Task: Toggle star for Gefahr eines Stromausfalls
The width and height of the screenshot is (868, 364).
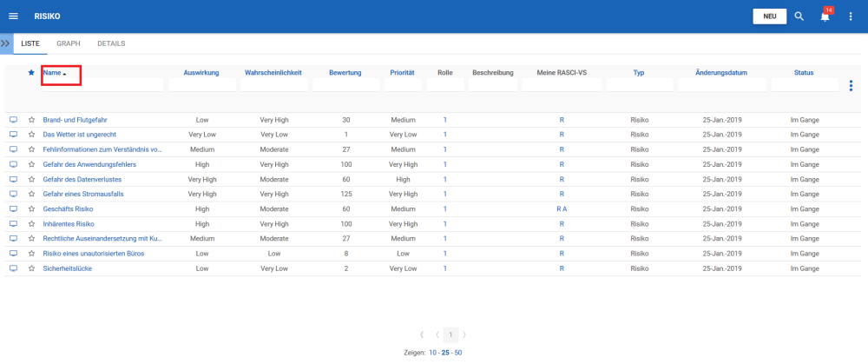Action: (x=31, y=194)
